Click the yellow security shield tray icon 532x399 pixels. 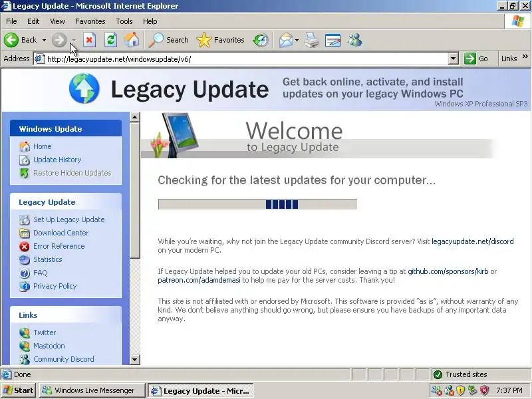[x=460, y=390]
